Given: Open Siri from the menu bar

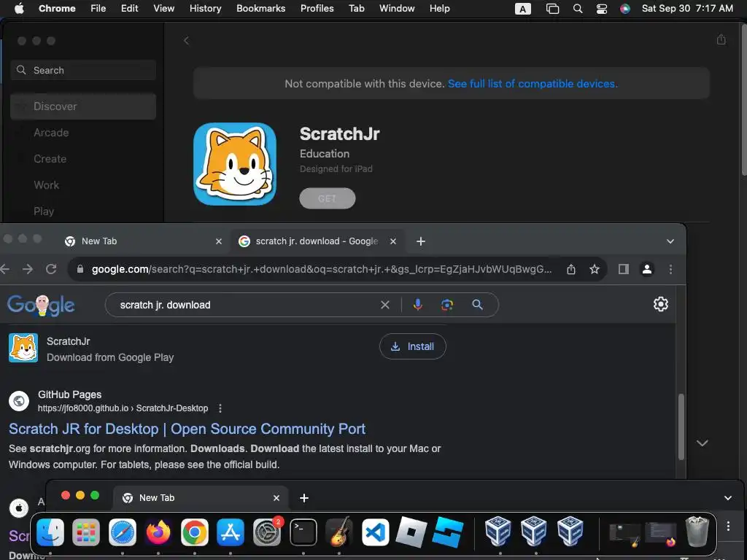Looking at the screenshot, I should click(x=625, y=9).
